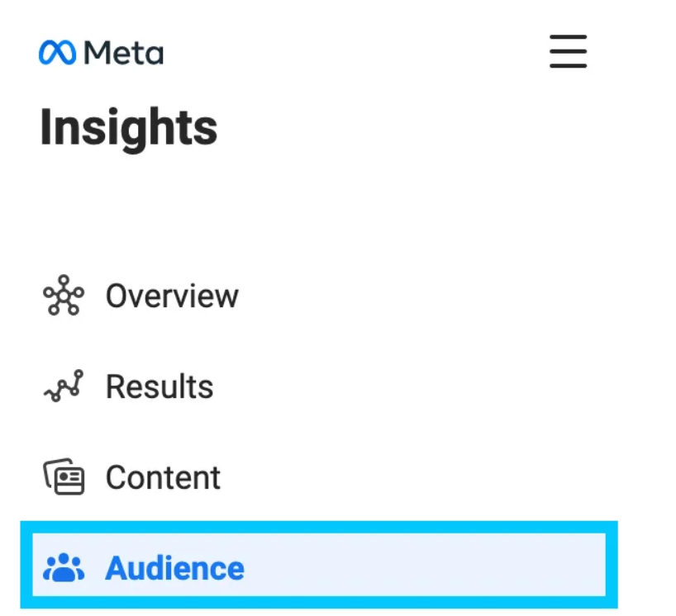The height and width of the screenshot is (616, 676).
Task: Click the Meta infinity logo icon
Action: tap(58, 53)
